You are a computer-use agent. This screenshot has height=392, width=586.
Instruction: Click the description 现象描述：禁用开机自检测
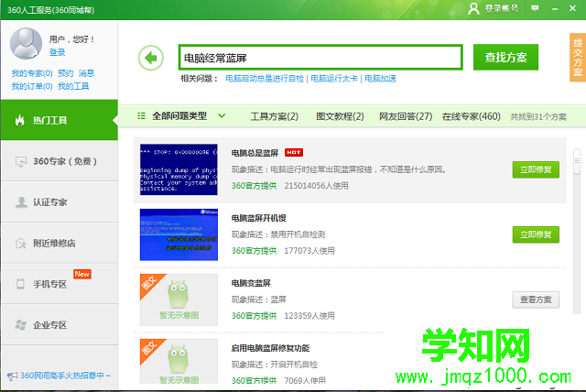278,234
